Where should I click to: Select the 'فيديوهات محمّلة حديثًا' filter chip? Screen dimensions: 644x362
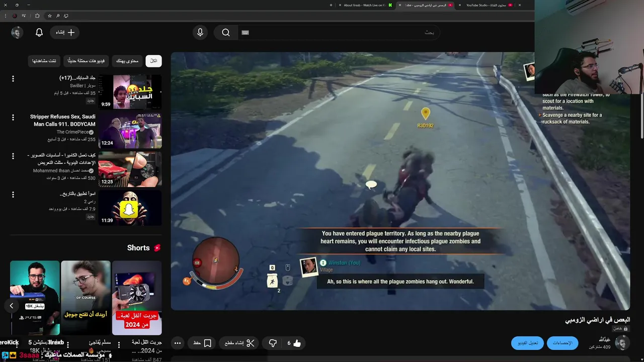[x=86, y=61]
